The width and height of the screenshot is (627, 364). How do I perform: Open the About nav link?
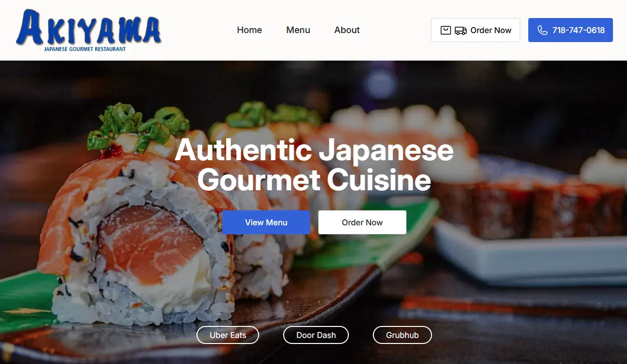coord(347,30)
